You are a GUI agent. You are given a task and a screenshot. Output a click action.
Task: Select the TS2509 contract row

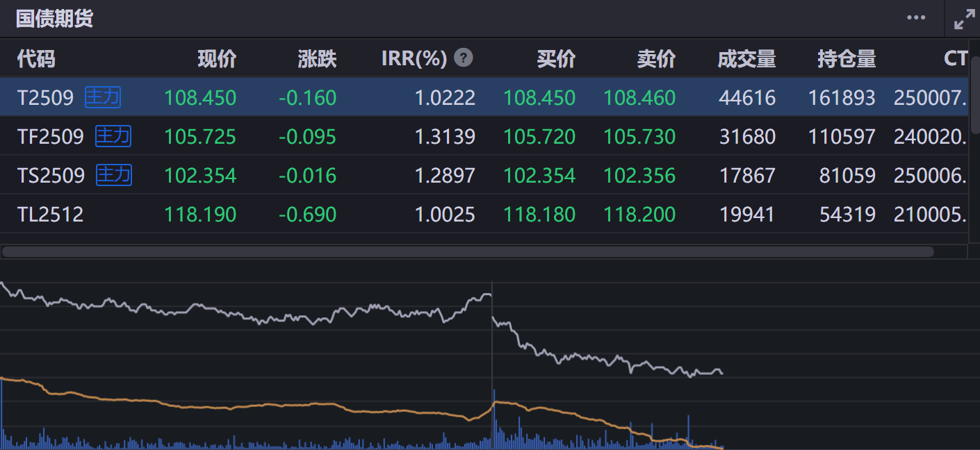click(484, 175)
